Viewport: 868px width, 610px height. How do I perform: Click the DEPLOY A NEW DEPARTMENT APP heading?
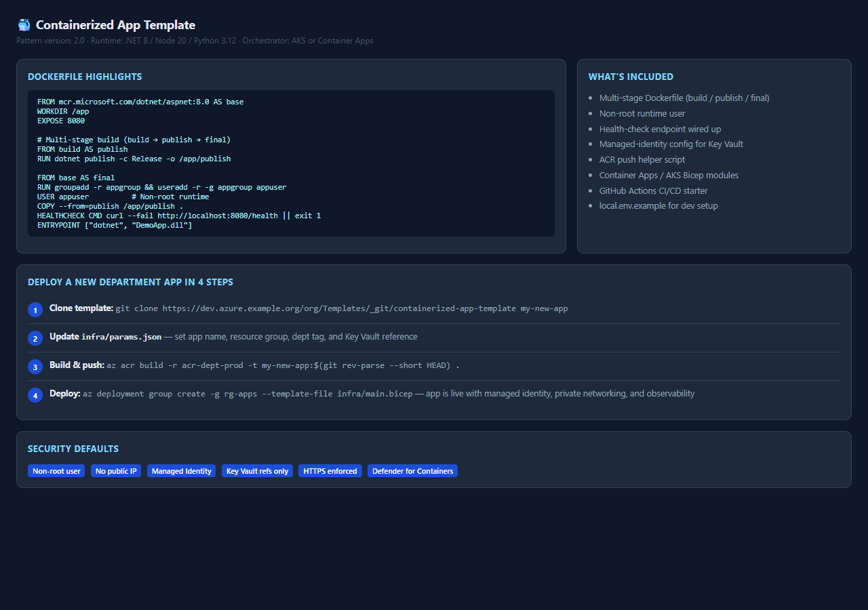[130, 282]
